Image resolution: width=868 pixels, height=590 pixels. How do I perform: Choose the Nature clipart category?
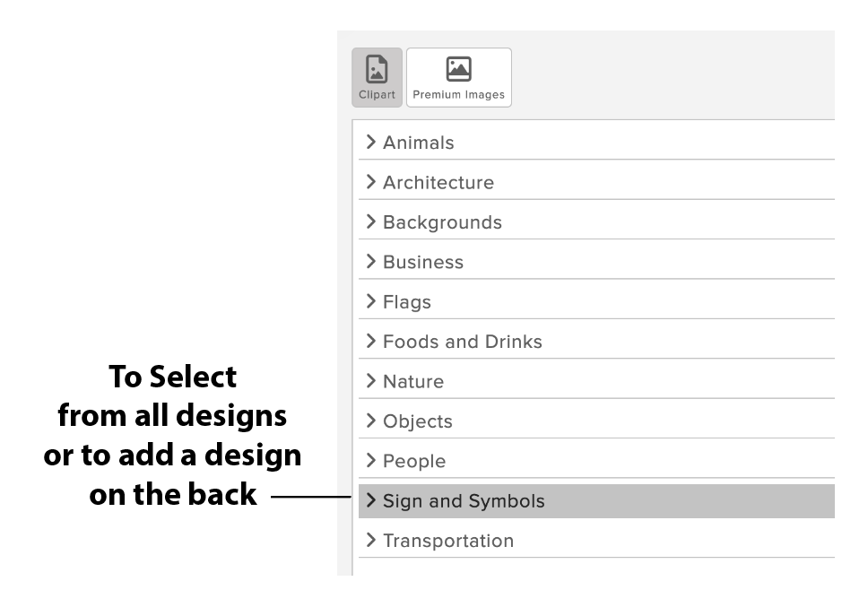point(413,381)
